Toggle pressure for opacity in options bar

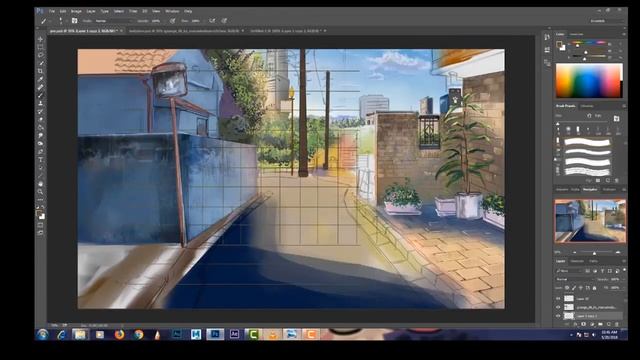pos(173,20)
